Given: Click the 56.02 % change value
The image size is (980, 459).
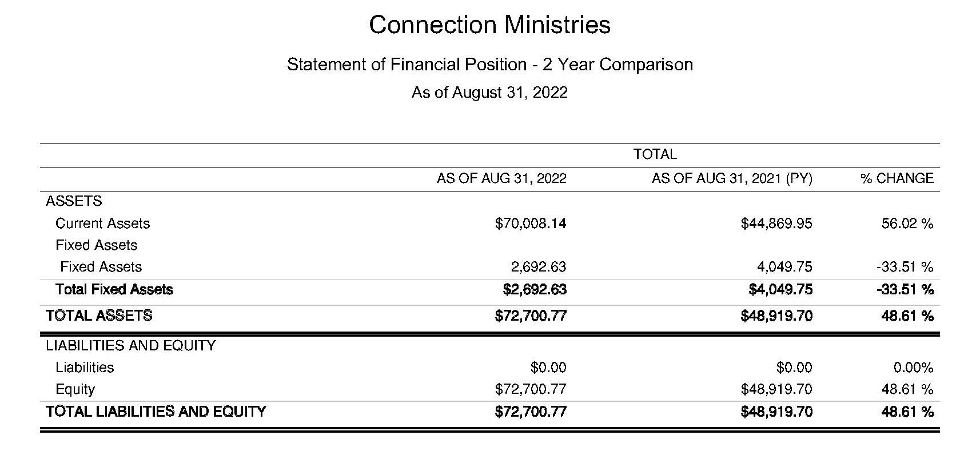Looking at the screenshot, I should pos(907,223).
